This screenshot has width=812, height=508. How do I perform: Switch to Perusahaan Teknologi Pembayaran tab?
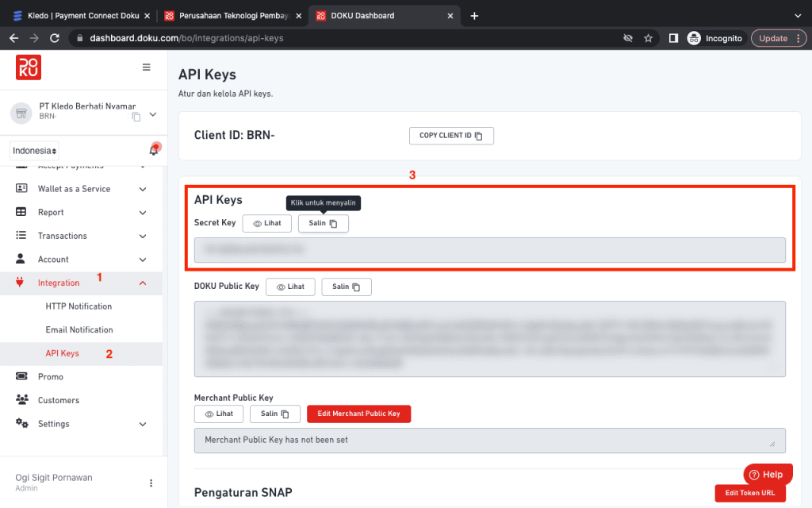(234, 16)
